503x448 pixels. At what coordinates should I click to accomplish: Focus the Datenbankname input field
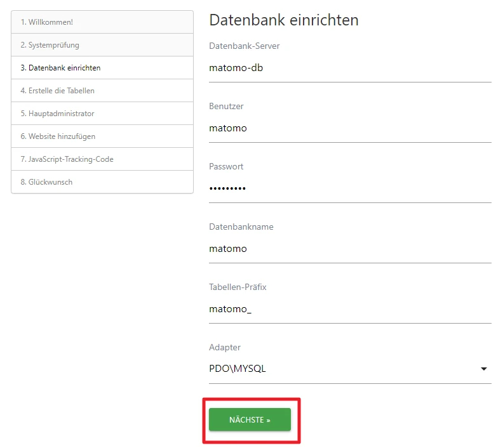[x=349, y=249]
